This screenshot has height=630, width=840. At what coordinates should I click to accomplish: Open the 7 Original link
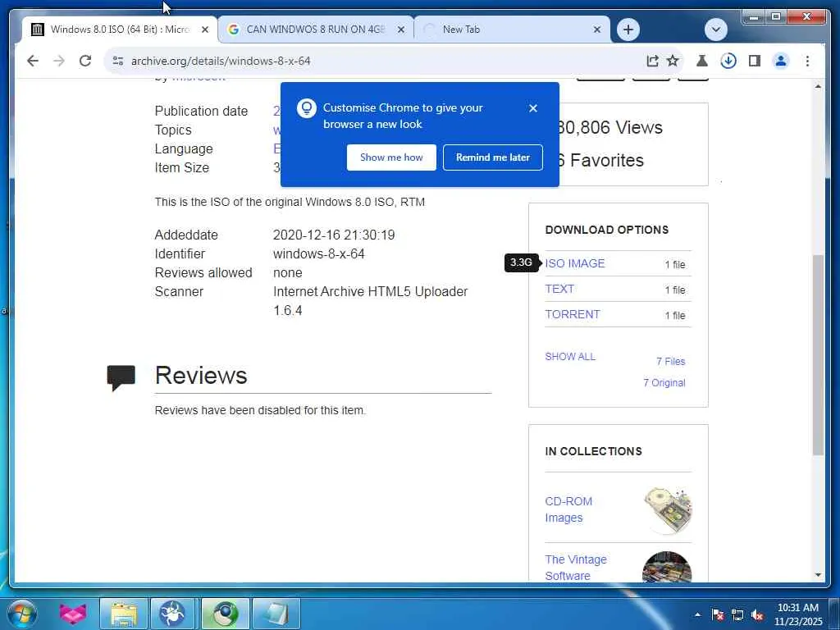(664, 383)
